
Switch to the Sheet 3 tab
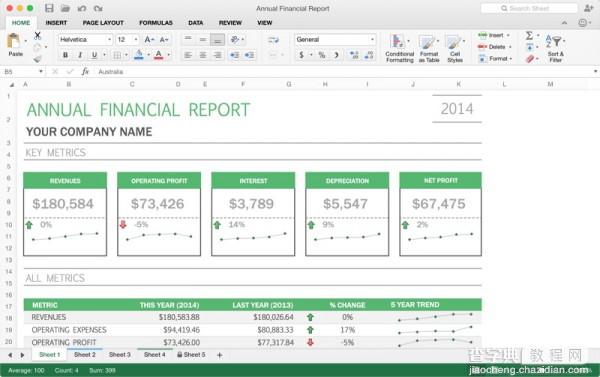coord(119,355)
